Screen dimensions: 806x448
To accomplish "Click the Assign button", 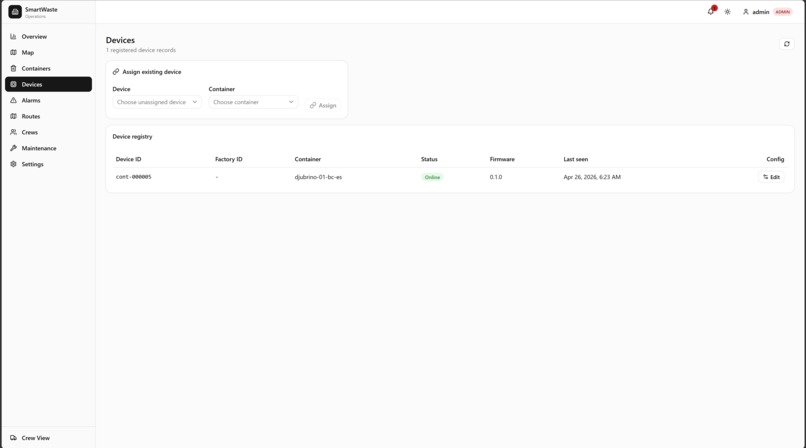I will coord(323,105).
